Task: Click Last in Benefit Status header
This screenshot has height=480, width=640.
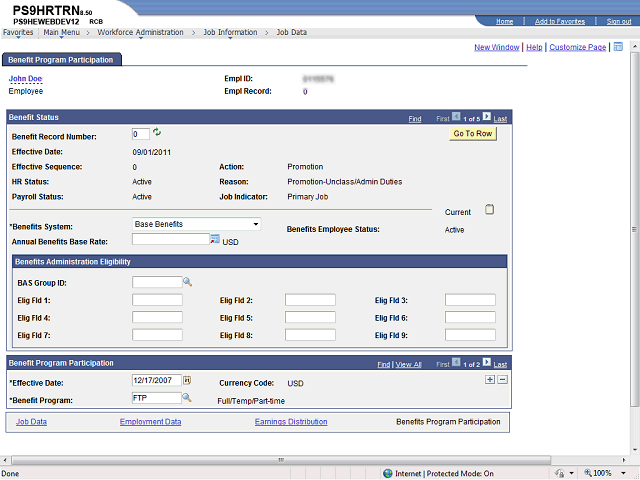Action: [x=500, y=119]
